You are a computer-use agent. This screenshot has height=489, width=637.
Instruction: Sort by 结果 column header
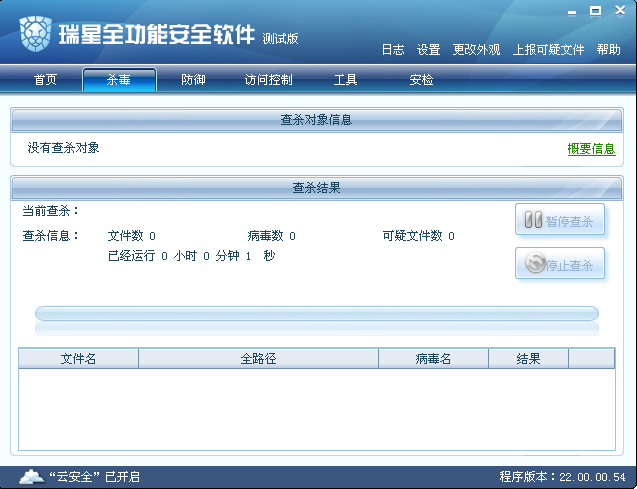pyautogui.click(x=528, y=359)
